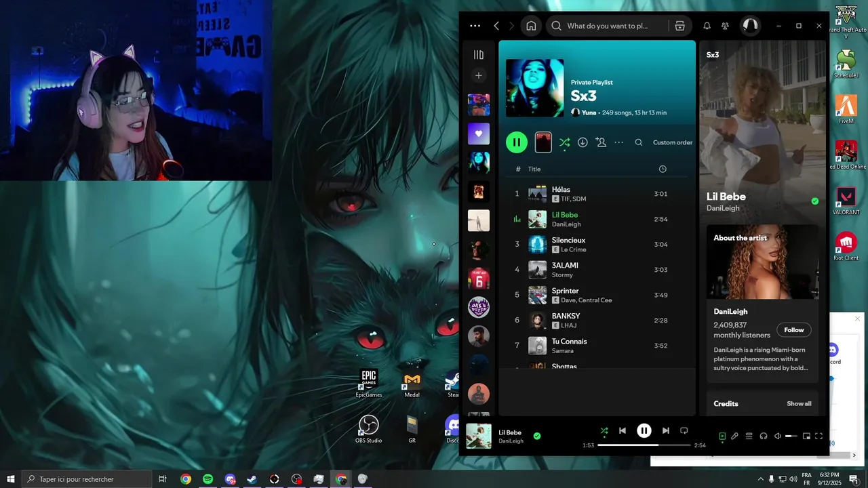The width and height of the screenshot is (868, 488).
Task: Open FiveM desktop shortcut
Action: (846, 109)
